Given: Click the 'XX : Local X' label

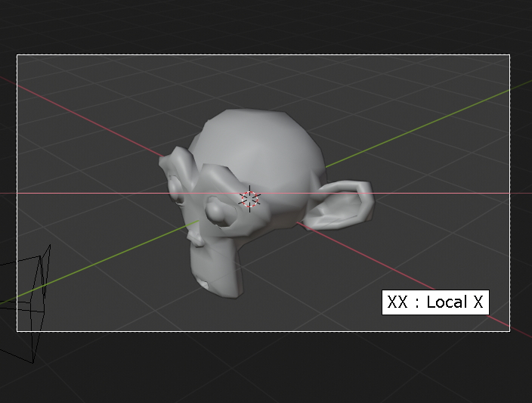Looking at the screenshot, I should coord(435,302).
